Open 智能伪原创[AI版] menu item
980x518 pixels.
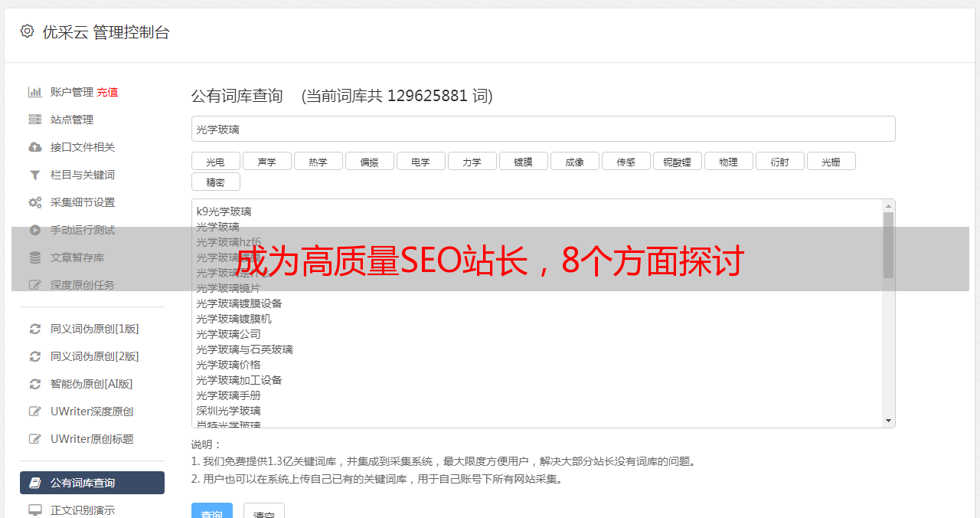tap(92, 384)
